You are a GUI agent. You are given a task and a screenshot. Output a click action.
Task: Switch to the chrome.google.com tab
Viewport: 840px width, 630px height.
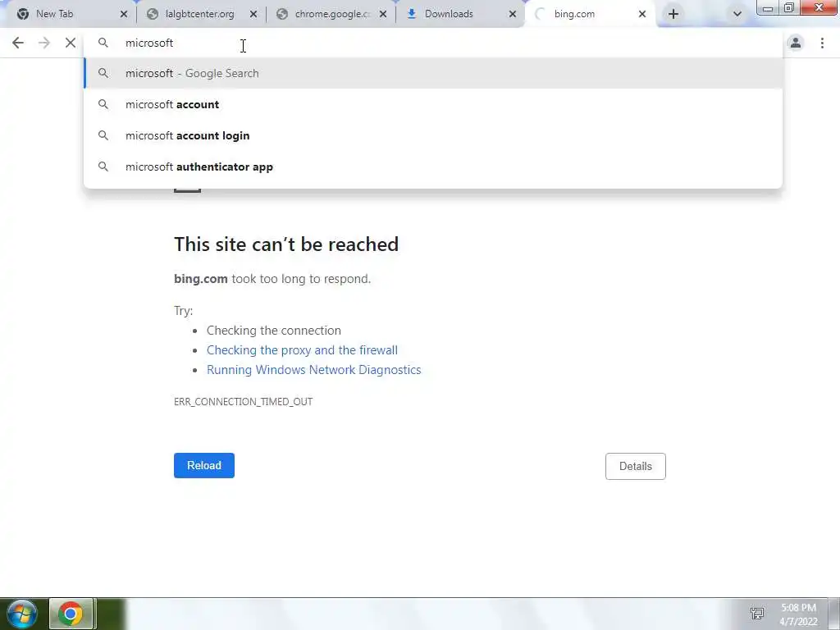[330, 14]
